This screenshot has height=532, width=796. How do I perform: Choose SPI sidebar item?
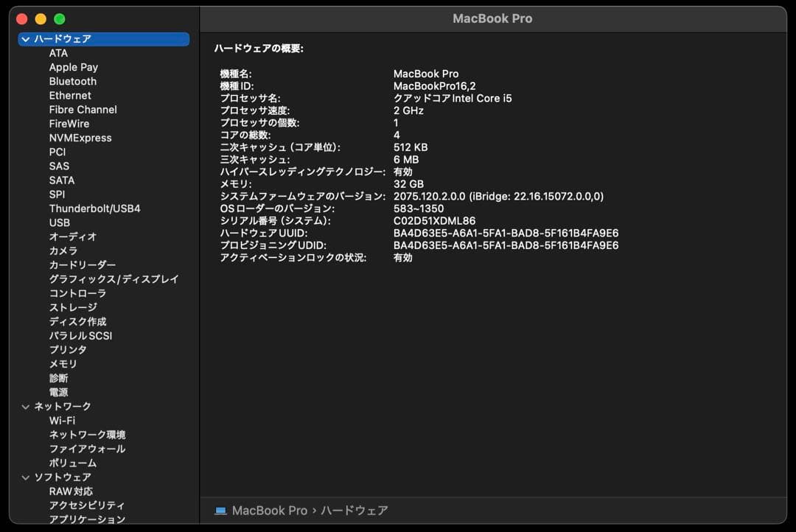[x=57, y=195]
